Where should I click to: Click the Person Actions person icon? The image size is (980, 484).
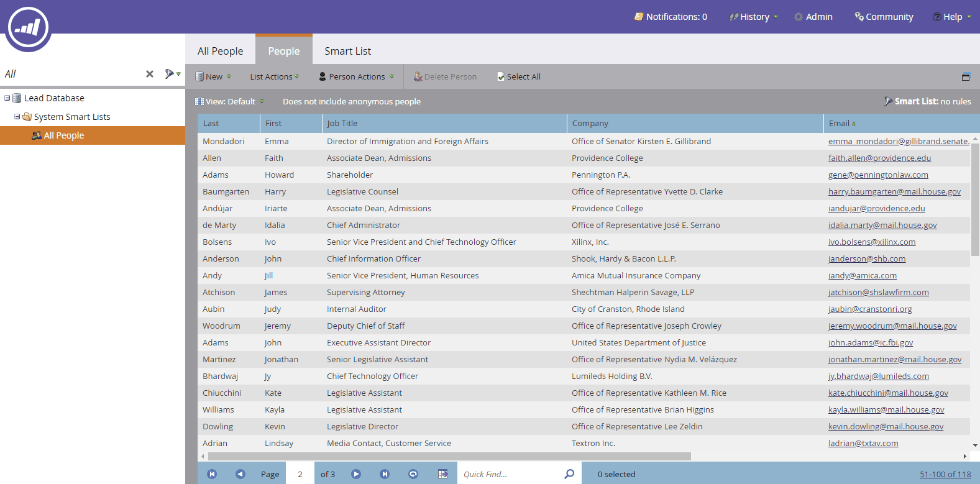(x=323, y=76)
